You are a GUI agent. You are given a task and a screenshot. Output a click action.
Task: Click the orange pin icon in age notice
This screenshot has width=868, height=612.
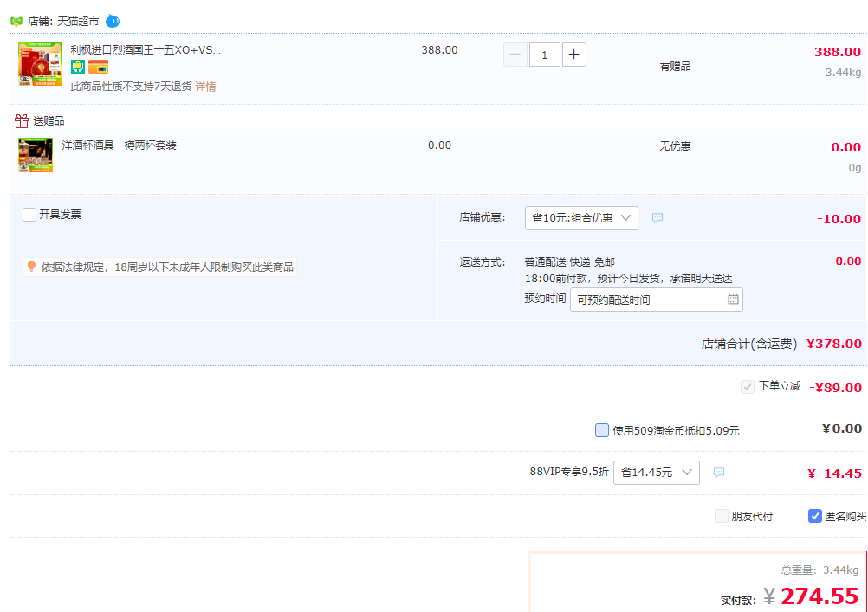coord(31,267)
